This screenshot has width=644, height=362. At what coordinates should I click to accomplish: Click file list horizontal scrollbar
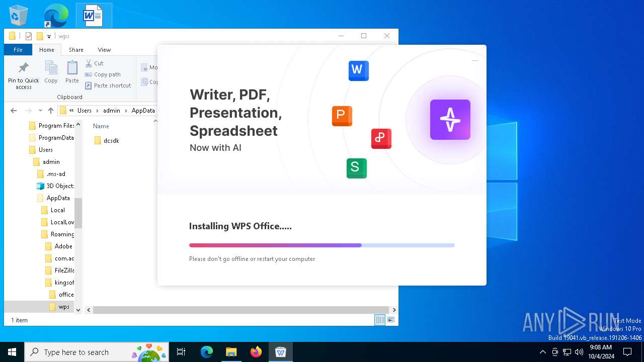tap(240, 310)
